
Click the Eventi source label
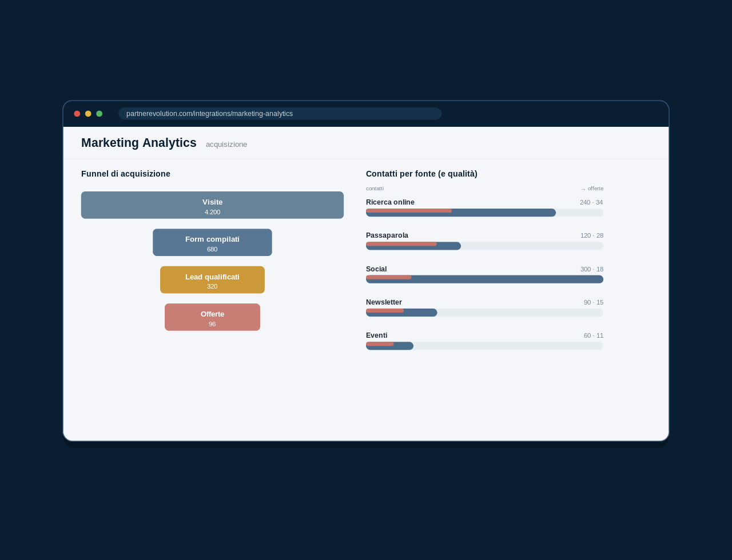pyautogui.click(x=376, y=335)
